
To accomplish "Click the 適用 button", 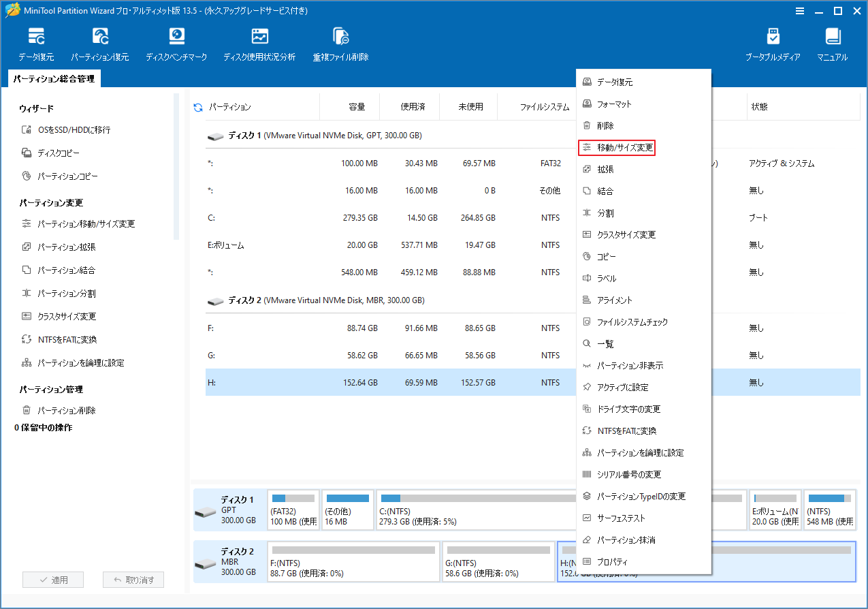I will (52, 579).
